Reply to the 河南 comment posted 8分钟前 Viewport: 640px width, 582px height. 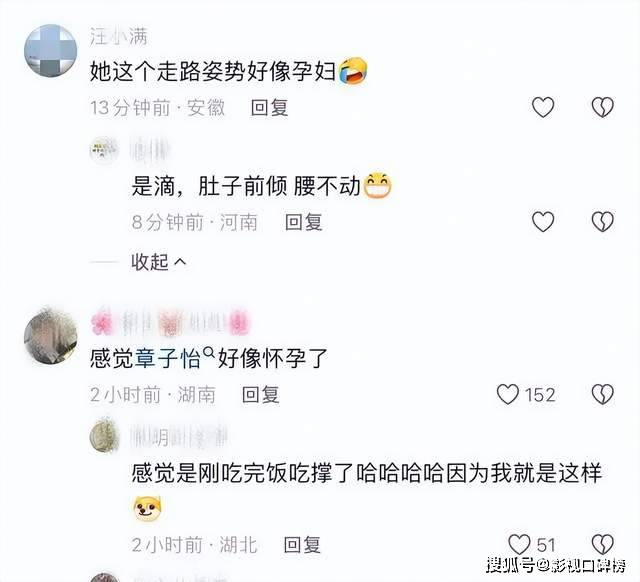click(x=304, y=222)
